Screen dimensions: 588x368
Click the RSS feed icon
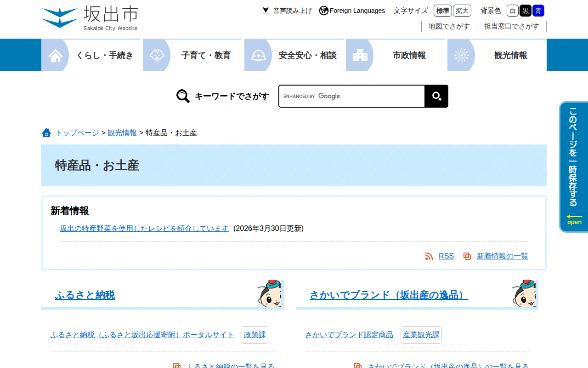[429, 256]
